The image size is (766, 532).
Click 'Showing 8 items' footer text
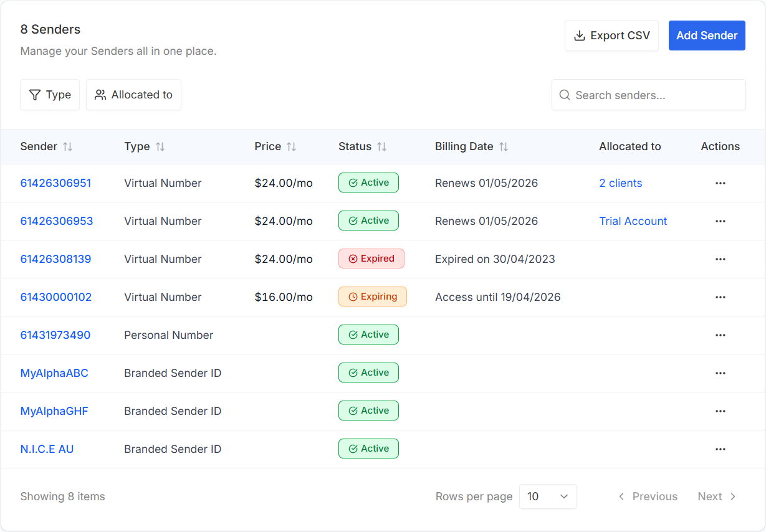(x=62, y=496)
